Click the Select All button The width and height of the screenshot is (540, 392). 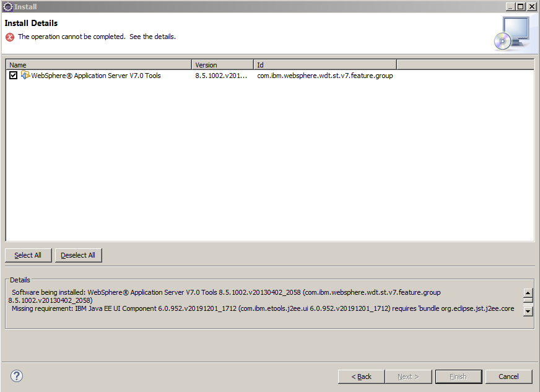pos(28,255)
